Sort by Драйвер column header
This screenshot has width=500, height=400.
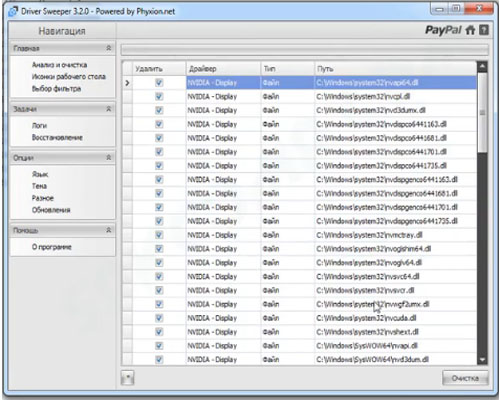(223, 69)
